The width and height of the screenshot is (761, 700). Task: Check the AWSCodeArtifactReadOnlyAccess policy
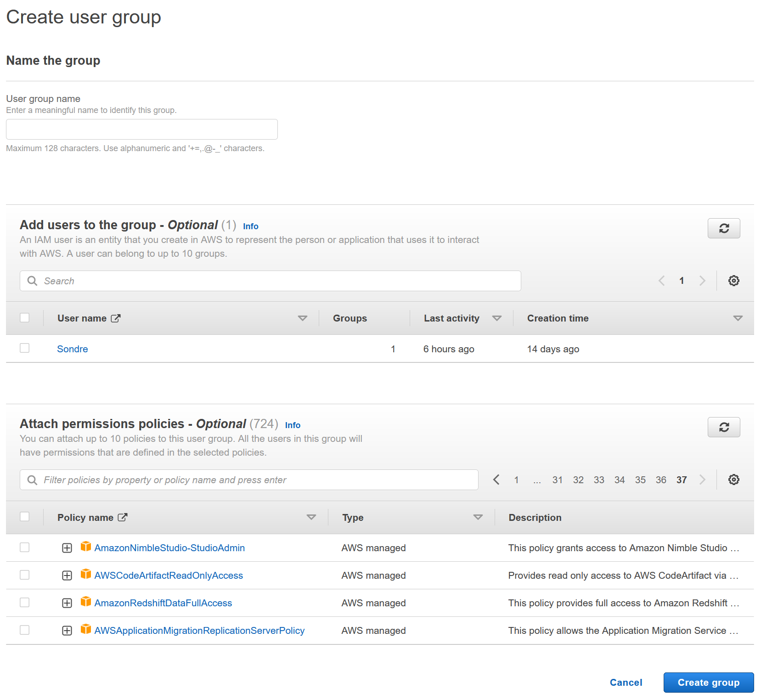coord(24,575)
